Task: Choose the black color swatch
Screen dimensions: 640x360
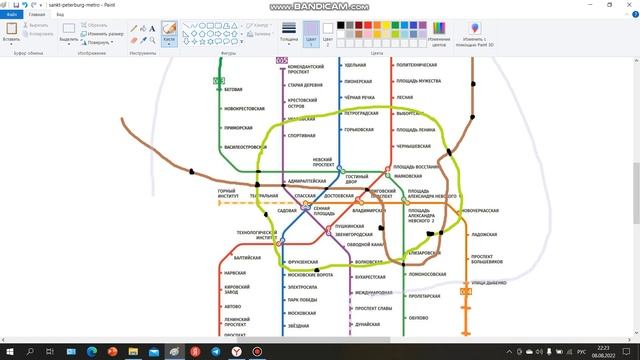Action: (340, 25)
